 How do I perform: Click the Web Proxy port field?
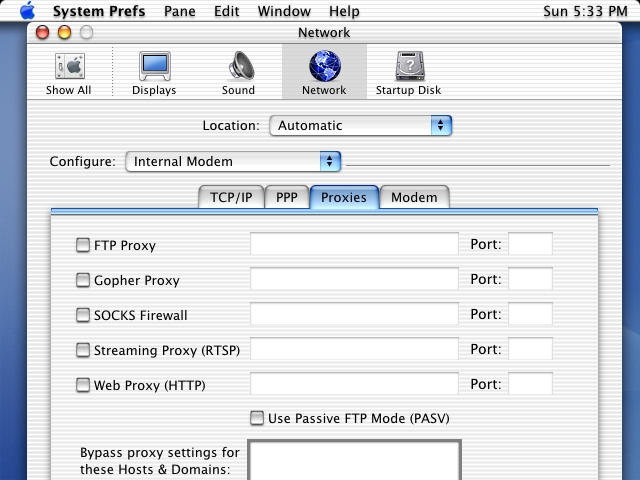tap(531, 383)
